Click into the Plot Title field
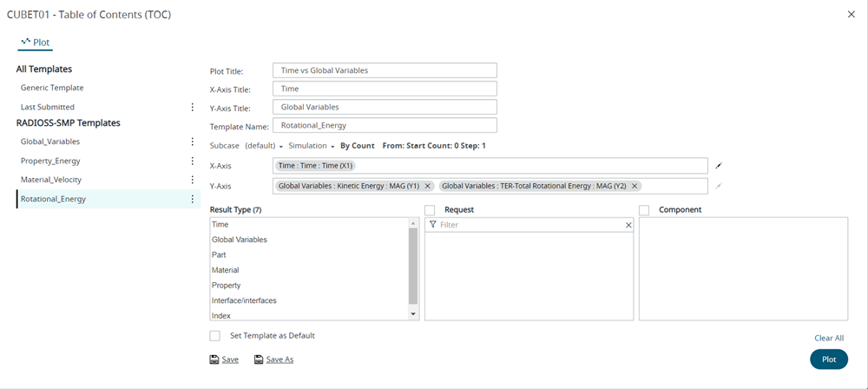The height and width of the screenshot is (389, 868). pos(385,70)
